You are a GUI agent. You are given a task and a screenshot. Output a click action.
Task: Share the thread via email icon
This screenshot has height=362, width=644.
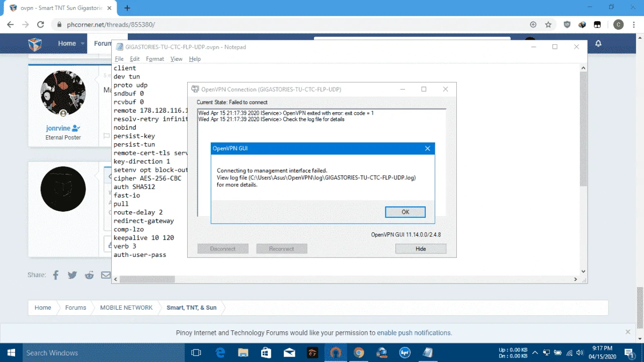(106, 275)
